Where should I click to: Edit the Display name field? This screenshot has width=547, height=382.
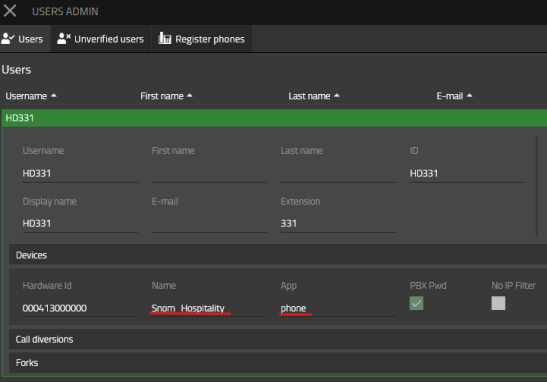80,224
